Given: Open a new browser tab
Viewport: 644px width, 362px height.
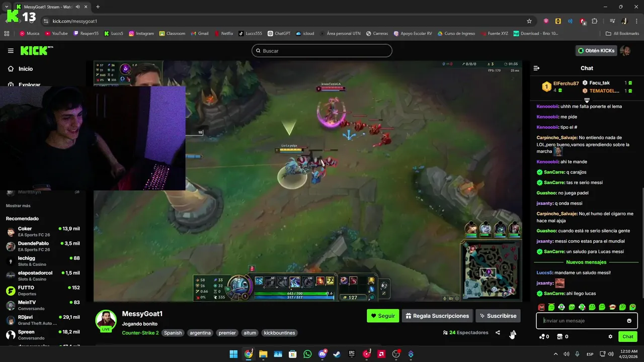Looking at the screenshot, I should coord(98,7).
